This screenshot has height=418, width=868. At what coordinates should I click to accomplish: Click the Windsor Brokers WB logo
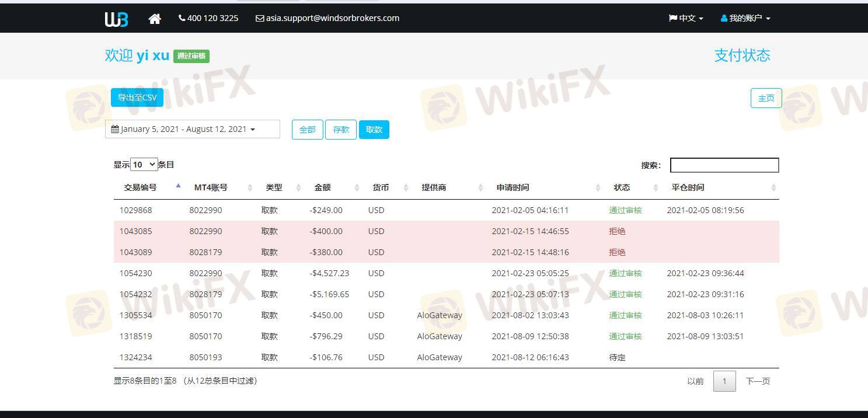pos(116,19)
